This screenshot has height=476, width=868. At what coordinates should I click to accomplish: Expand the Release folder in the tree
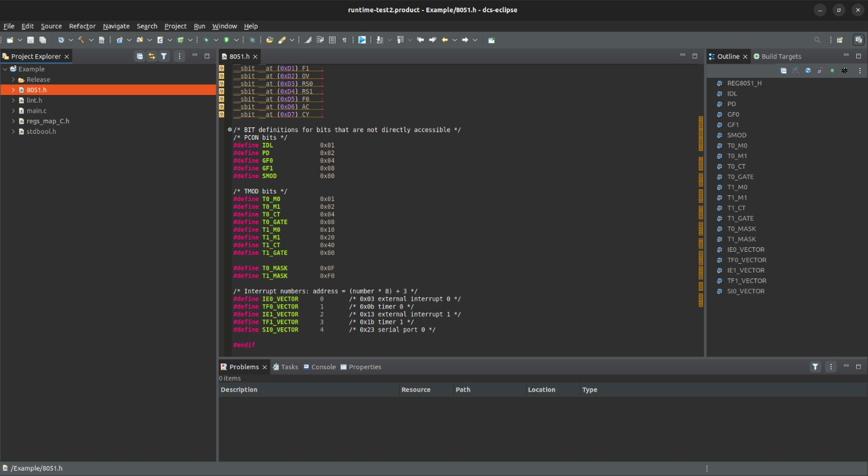click(14, 80)
